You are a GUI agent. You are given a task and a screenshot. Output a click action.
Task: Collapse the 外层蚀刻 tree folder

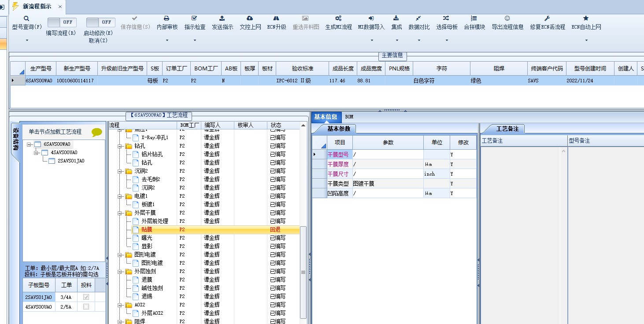[x=120, y=271]
